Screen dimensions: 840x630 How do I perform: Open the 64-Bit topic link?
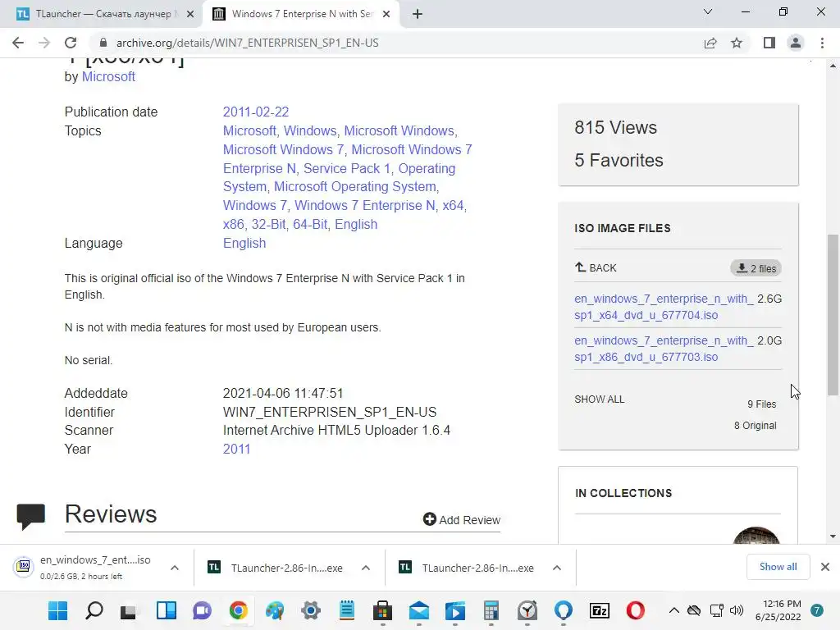click(310, 225)
